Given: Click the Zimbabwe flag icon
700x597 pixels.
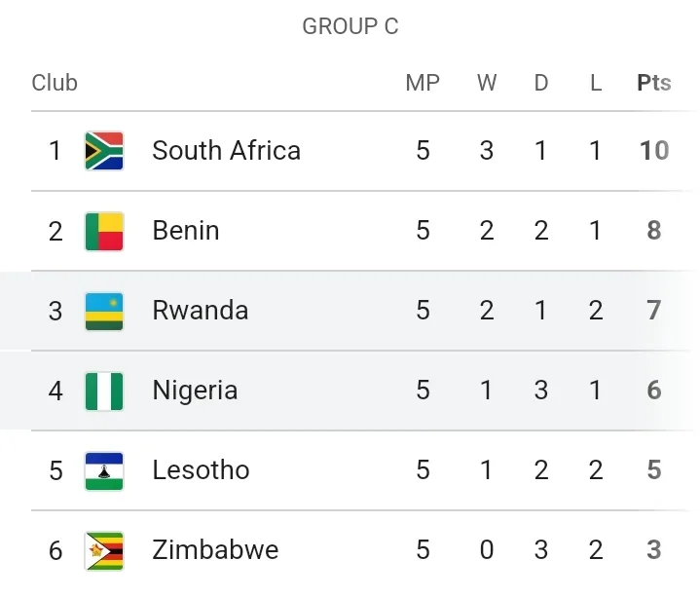Looking at the screenshot, I should click(104, 550).
